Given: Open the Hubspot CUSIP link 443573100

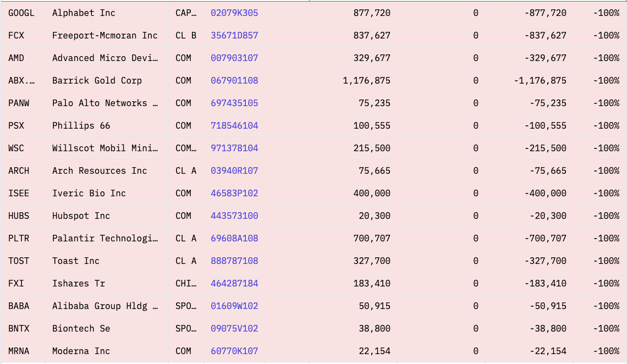Looking at the screenshot, I should [x=234, y=216].
